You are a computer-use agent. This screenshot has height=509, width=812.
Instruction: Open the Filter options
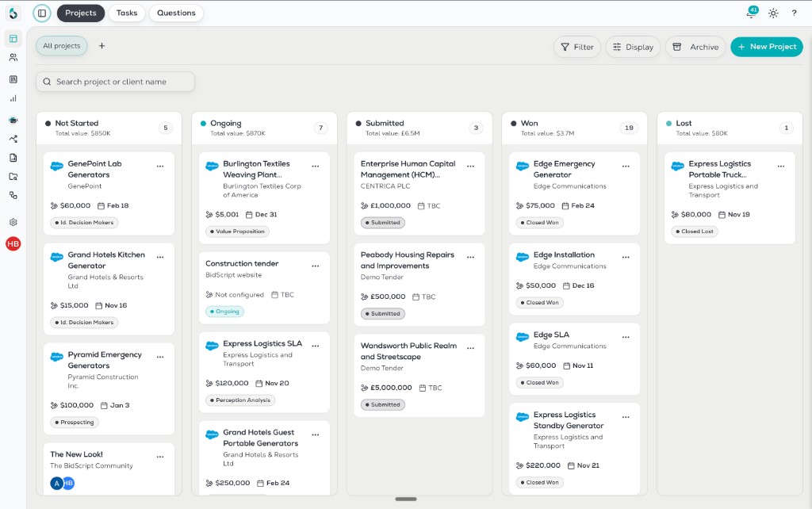(577, 47)
